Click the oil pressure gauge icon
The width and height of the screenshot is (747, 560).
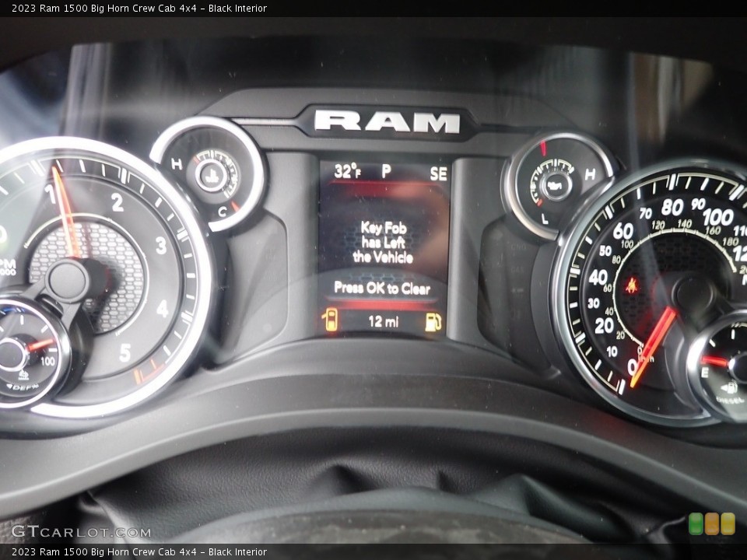(x=556, y=185)
